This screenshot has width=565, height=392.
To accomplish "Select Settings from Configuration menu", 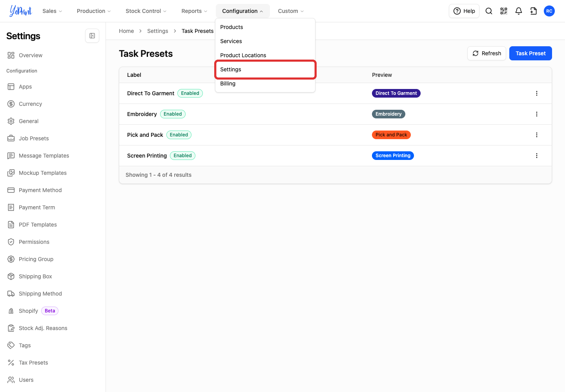I will (265, 69).
